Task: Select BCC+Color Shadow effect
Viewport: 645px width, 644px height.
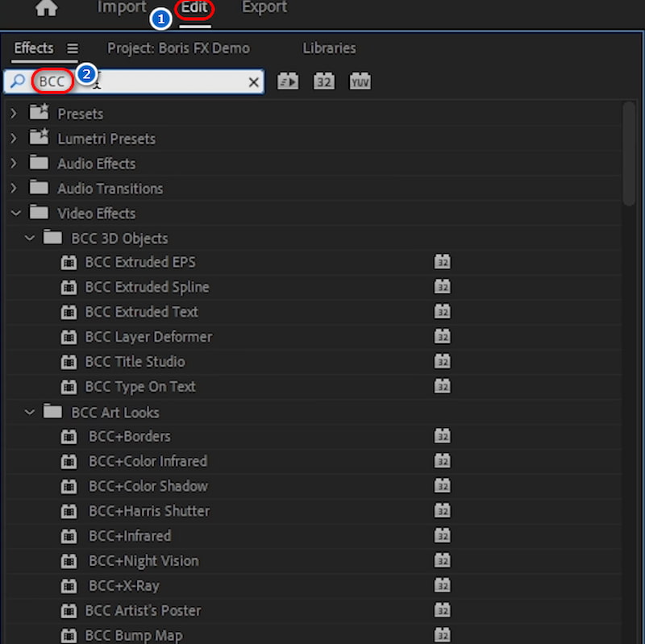Action: (x=148, y=487)
